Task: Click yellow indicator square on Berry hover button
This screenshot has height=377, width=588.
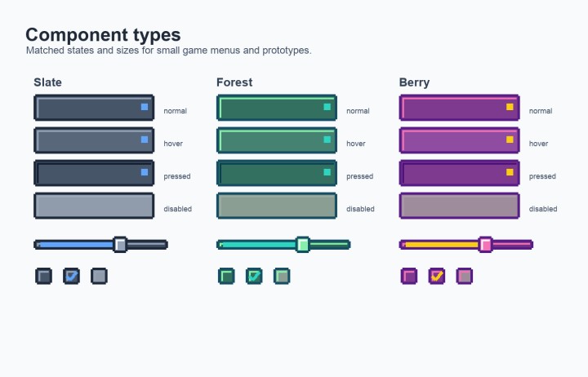Action: (x=510, y=140)
